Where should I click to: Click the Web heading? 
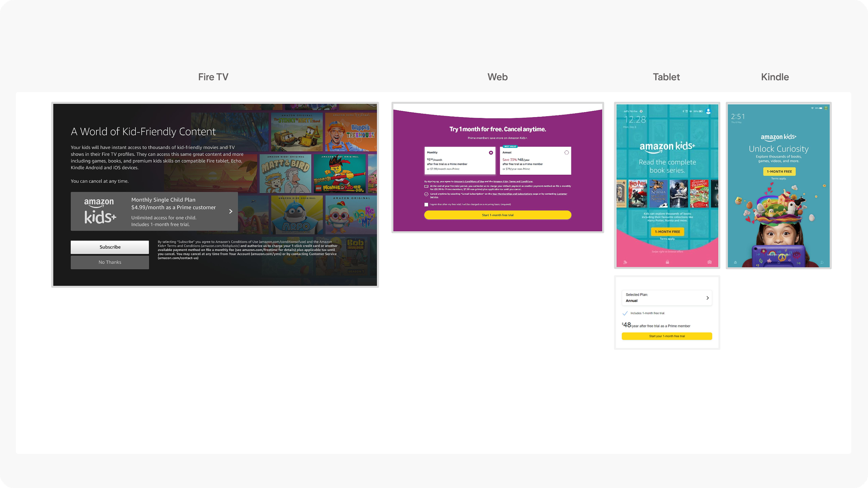[x=498, y=77]
